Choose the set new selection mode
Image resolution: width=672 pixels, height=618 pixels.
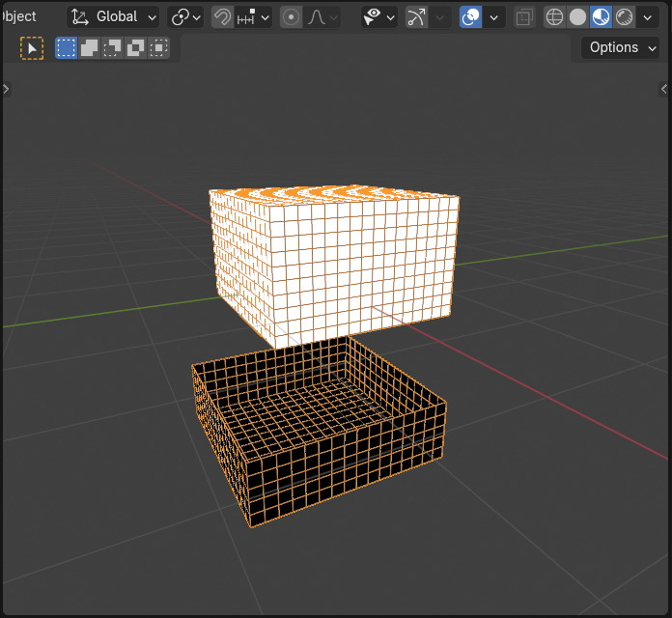point(66,47)
